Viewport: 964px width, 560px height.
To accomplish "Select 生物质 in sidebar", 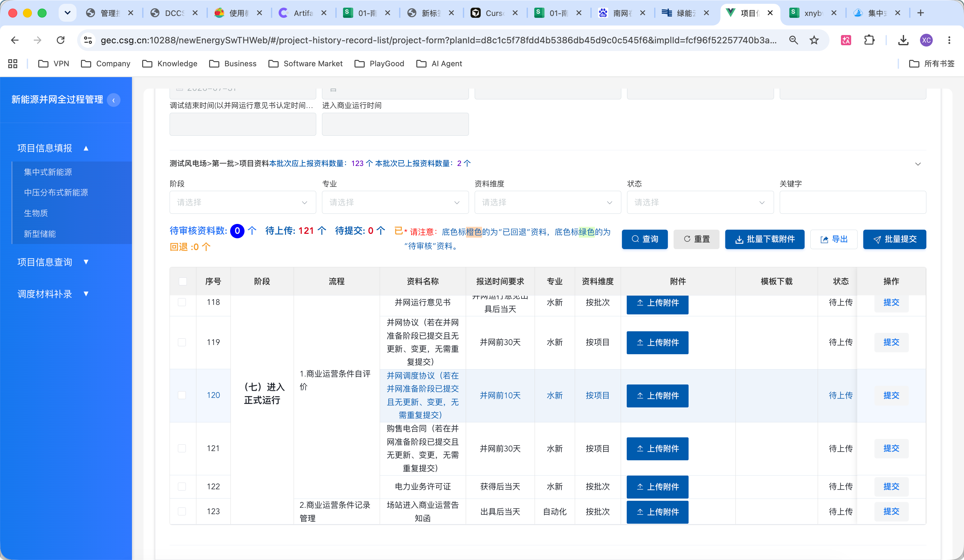I will coord(36,213).
